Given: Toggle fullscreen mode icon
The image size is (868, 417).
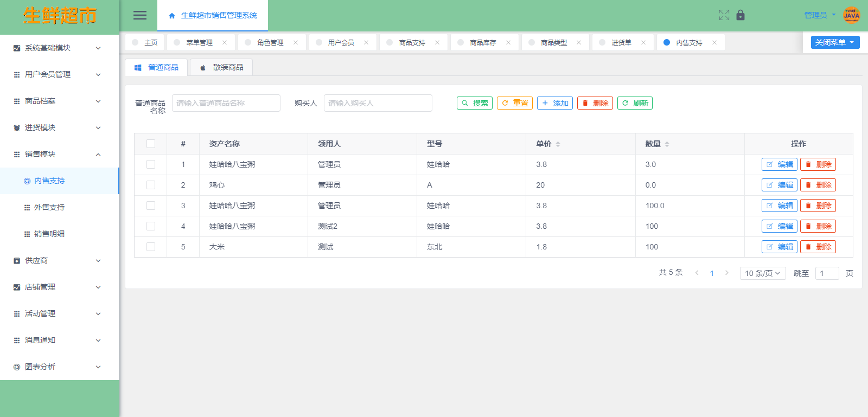Looking at the screenshot, I should pyautogui.click(x=724, y=15).
